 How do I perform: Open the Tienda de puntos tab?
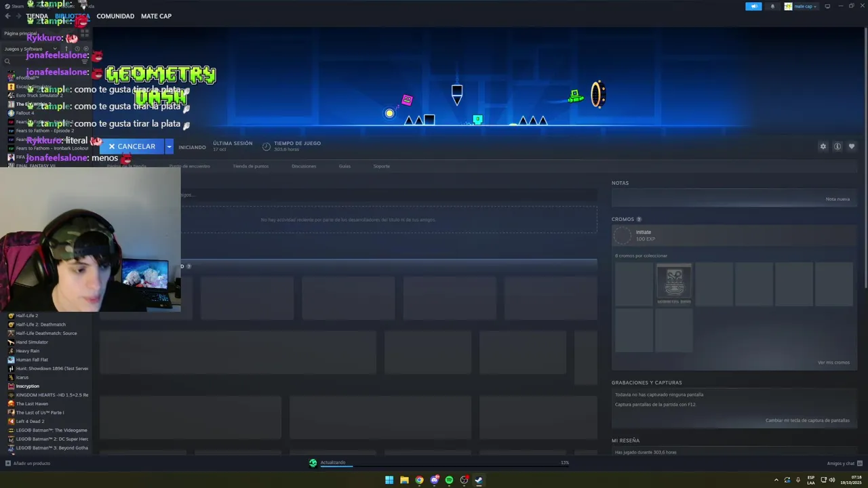(x=251, y=166)
